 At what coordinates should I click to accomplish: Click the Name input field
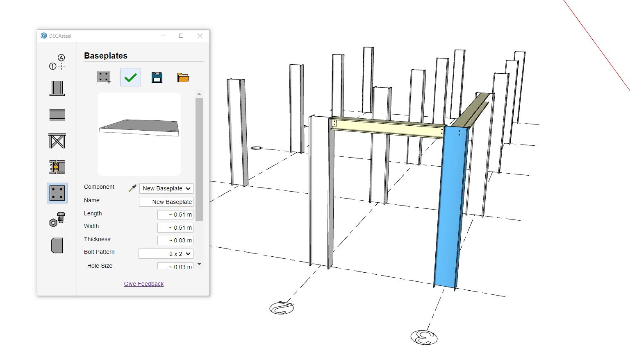[x=166, y=202]
